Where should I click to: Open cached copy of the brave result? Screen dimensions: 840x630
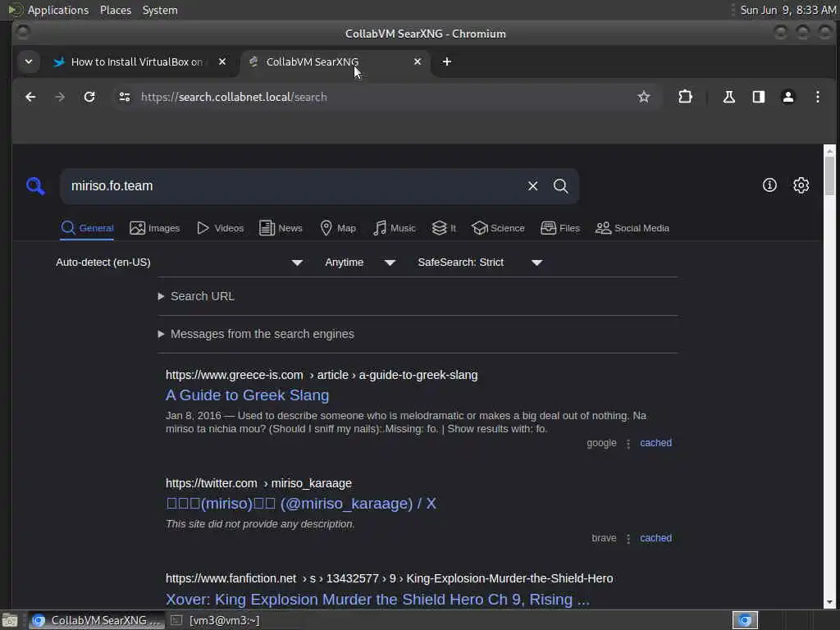click(x=655, y=538)
